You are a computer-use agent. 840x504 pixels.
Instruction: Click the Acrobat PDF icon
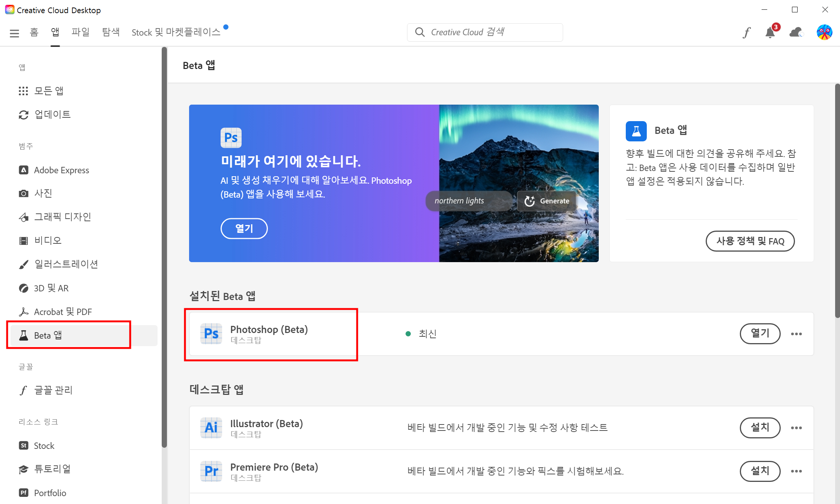point(23,312)
